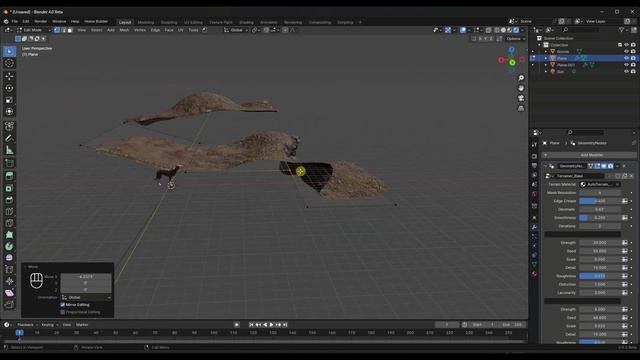Expand the Plane.001 object tree
The height and width of the screenshot is (360, 640).
point(546,65)
